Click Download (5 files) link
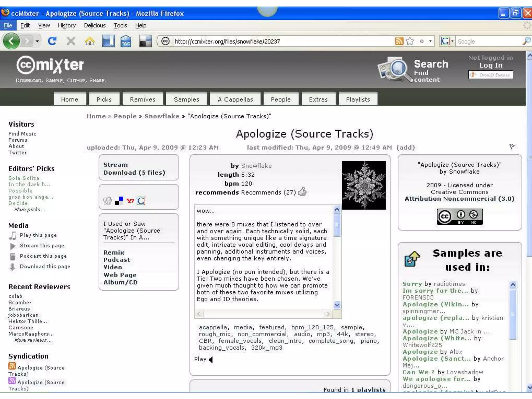 click(x=134, y=172)
